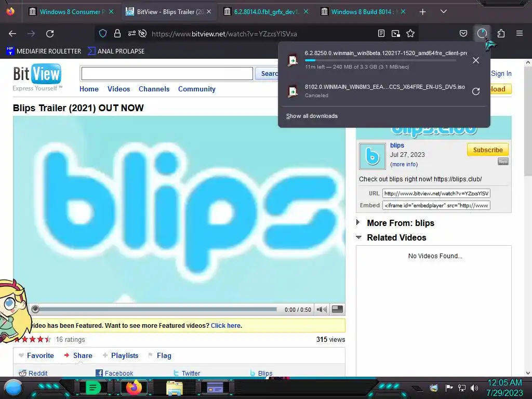Open the Playlists tab under the video
Screen dimensions: 532x399
tap(121, 355)
